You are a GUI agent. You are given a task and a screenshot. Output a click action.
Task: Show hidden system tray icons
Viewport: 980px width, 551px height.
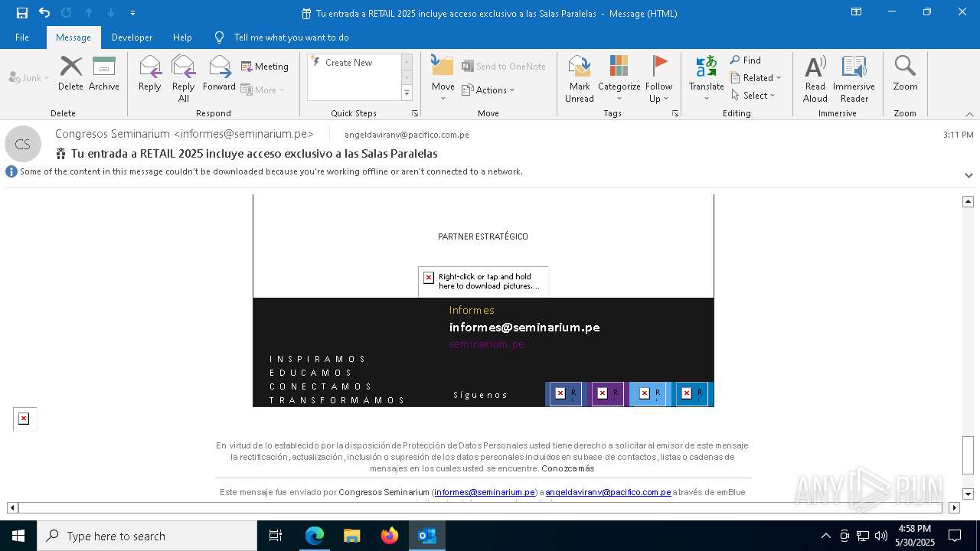(x=825, y=536)
